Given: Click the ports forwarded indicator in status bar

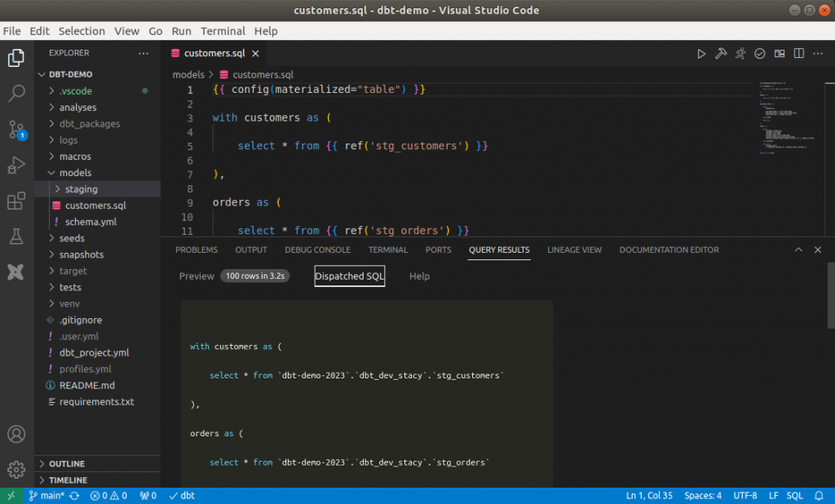Looking at the screenshot, I should [x=148, y=496].
